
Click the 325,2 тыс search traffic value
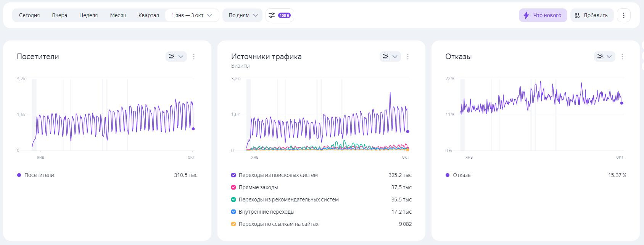pyautogui.click(x=400, y=175)
